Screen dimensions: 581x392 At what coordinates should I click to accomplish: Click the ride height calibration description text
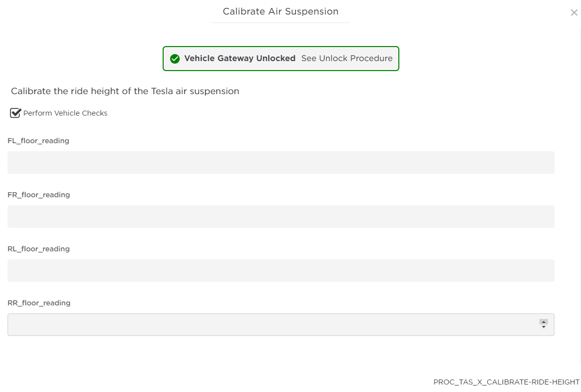click(125, 91)
